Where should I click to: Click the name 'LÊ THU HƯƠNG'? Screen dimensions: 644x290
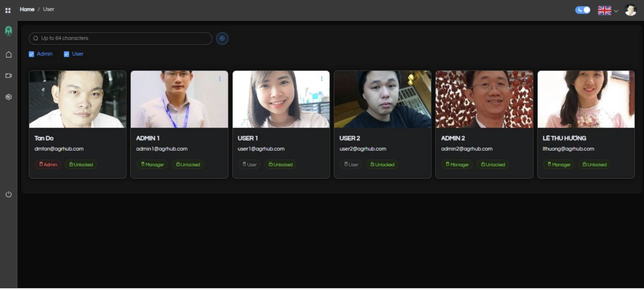tap(564, 138)
